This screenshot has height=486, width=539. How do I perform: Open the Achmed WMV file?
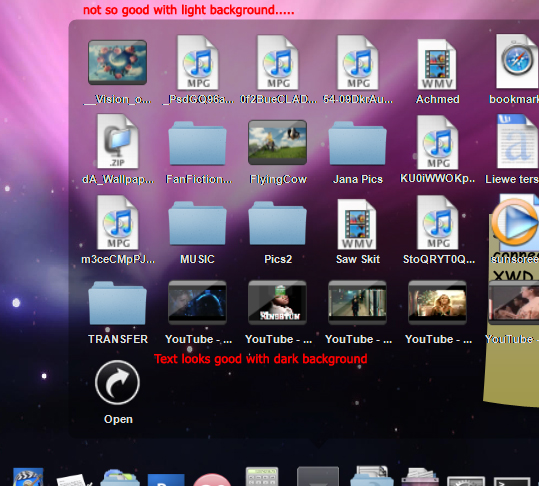[437, 64]
